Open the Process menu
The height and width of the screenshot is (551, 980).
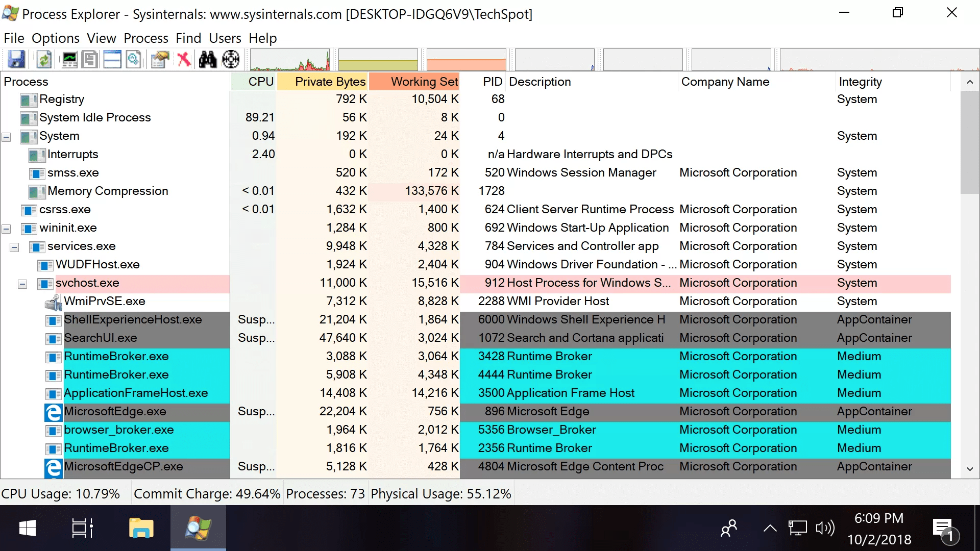(x=146, y=38)
